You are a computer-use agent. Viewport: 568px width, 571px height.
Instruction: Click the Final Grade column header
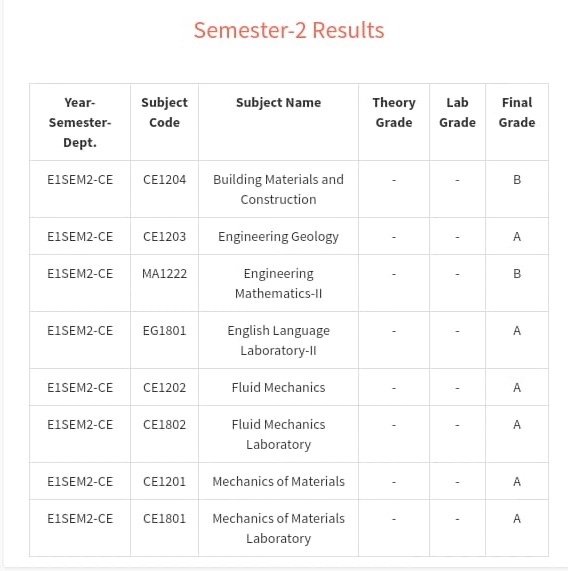[517, 112]
